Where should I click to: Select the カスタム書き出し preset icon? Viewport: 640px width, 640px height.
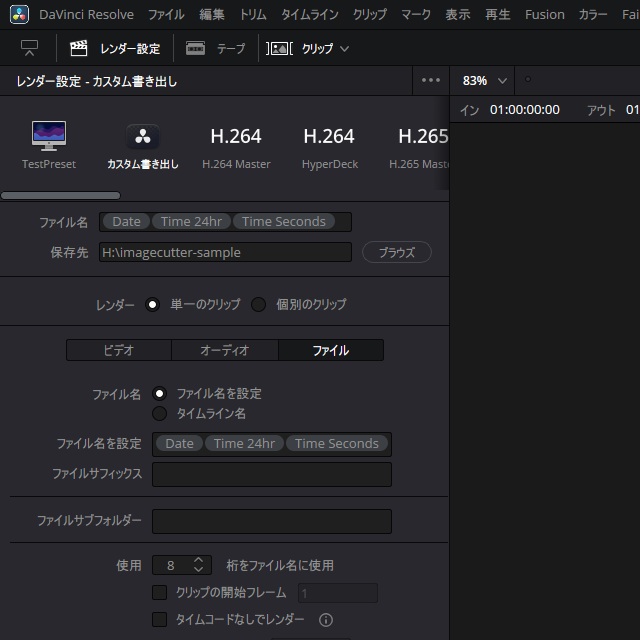[143, 137]
